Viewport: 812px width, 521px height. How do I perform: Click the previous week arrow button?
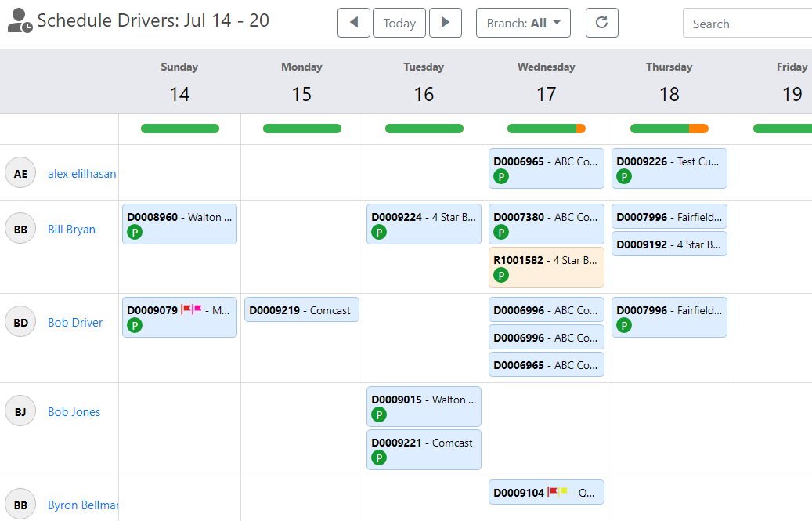[x=354, y=23]
